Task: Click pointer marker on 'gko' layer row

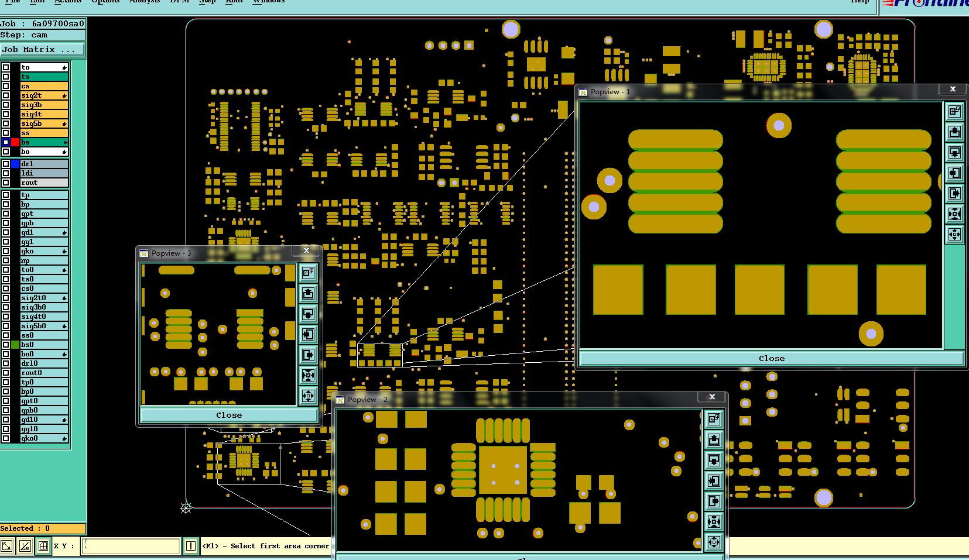Action: point(64,251)
